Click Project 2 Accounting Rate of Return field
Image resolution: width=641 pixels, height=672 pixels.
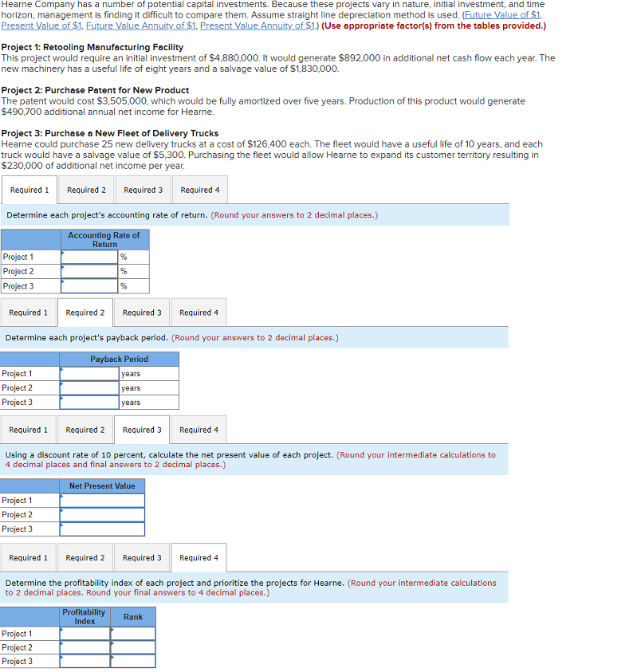point(89,271)
